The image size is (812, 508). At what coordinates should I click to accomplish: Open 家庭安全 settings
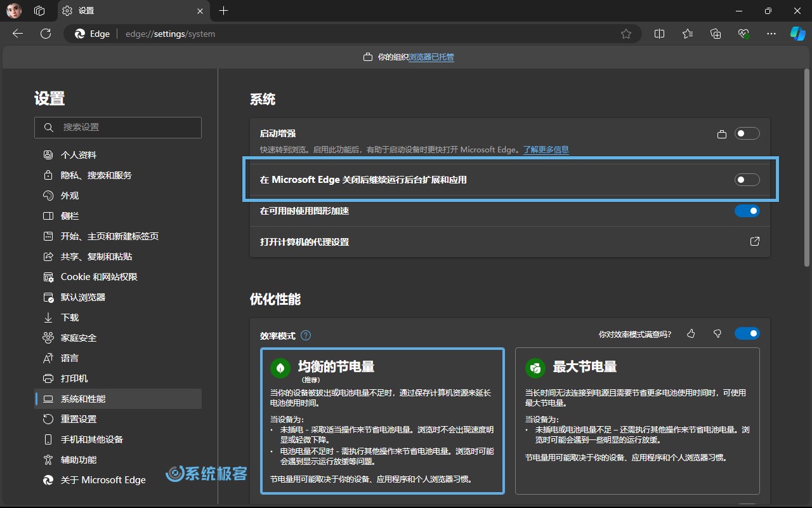coord(118,338)
